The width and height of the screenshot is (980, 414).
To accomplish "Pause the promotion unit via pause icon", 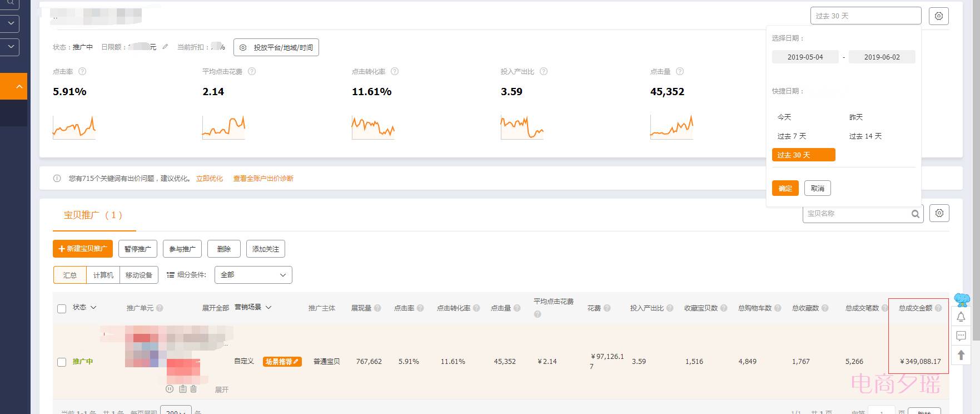I will [170, 389].
